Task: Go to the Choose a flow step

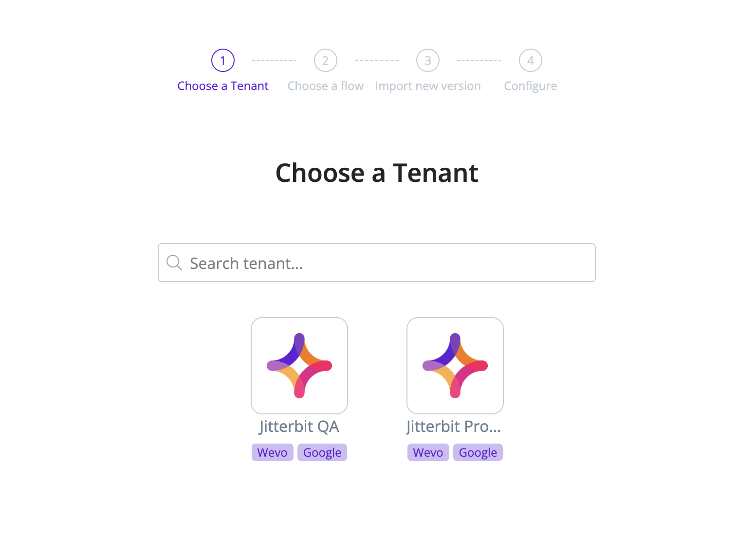Action: click(326, 86)
